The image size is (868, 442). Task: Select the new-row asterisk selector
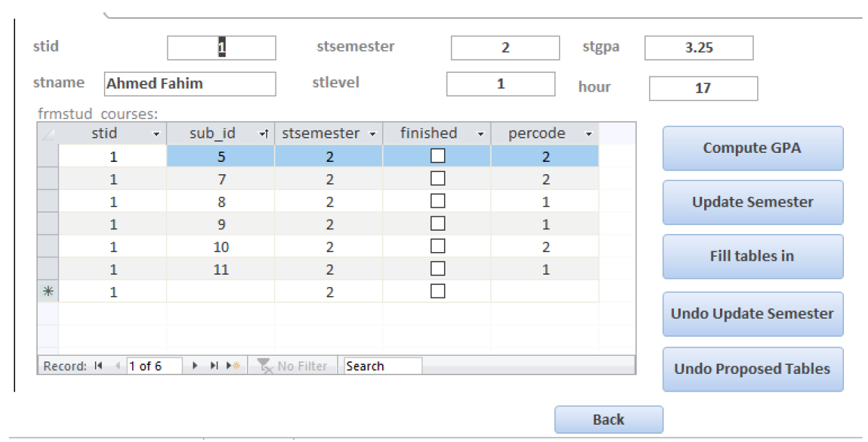click(48, 292)
